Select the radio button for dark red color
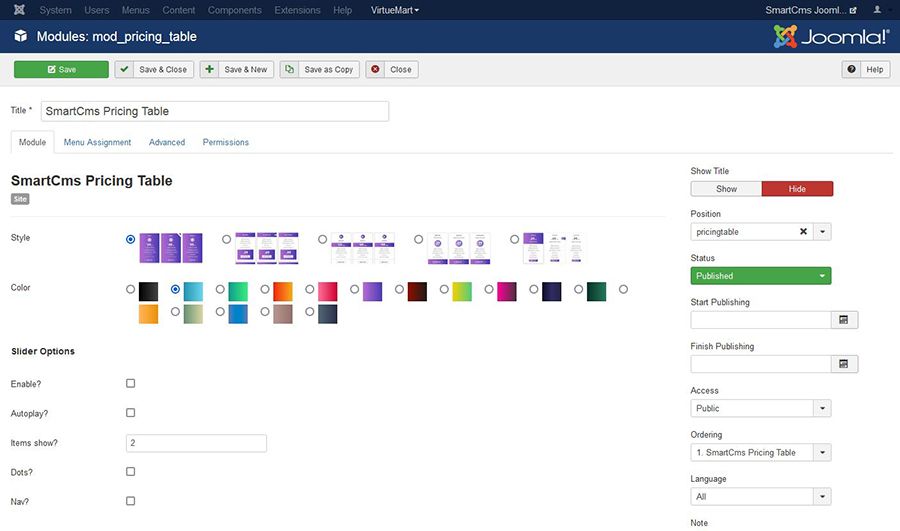Screen dimensions: 900x531 (x=399, y=289)
